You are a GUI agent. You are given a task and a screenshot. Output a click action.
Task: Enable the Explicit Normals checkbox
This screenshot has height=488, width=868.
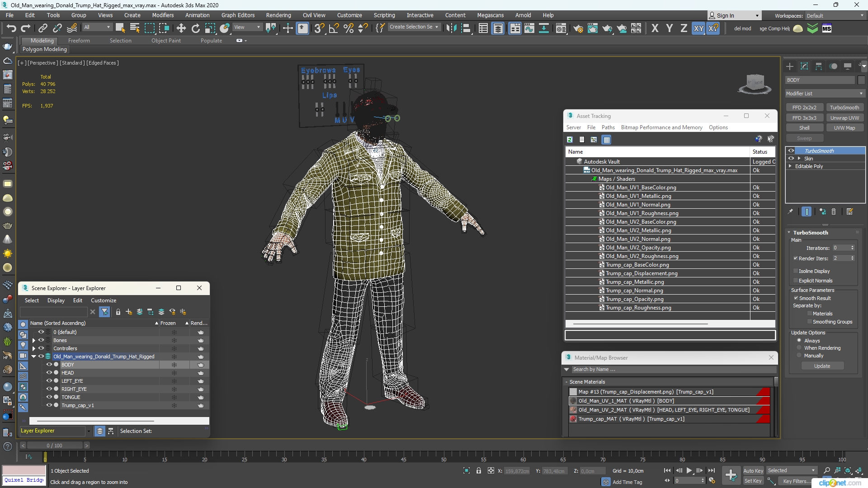796,281
